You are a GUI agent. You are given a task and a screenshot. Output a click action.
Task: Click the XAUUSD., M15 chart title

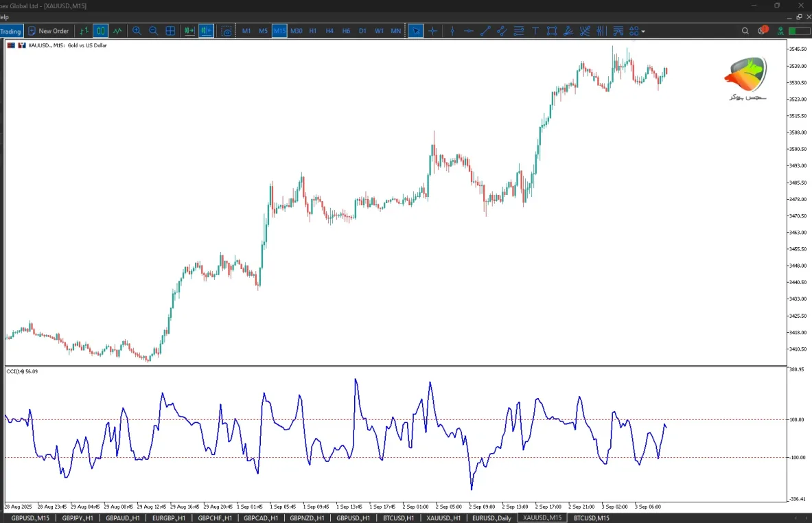[68, 45]
